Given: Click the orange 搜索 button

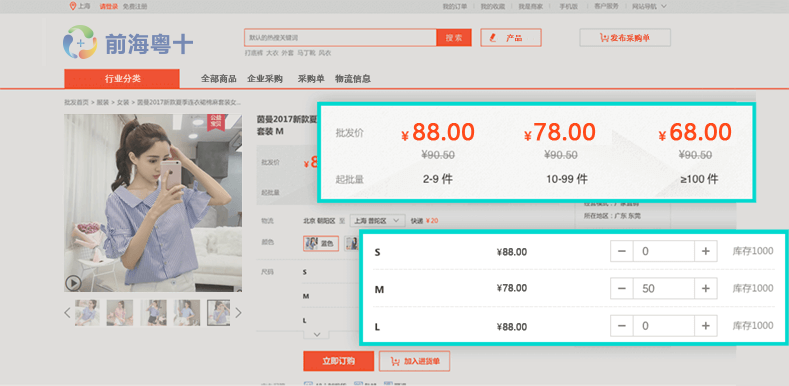Looking at the screenshot, I should [454, 38].
